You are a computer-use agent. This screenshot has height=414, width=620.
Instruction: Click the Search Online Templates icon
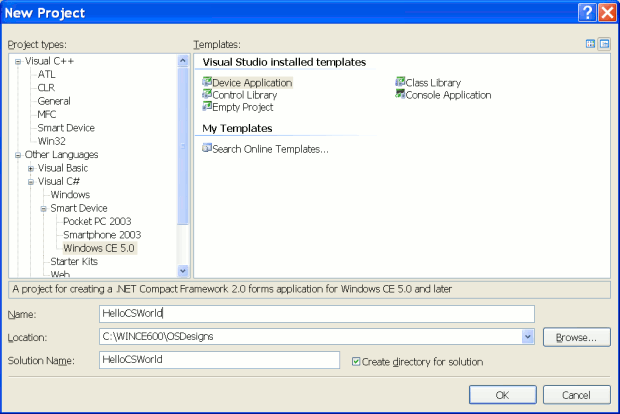point(207,149)
